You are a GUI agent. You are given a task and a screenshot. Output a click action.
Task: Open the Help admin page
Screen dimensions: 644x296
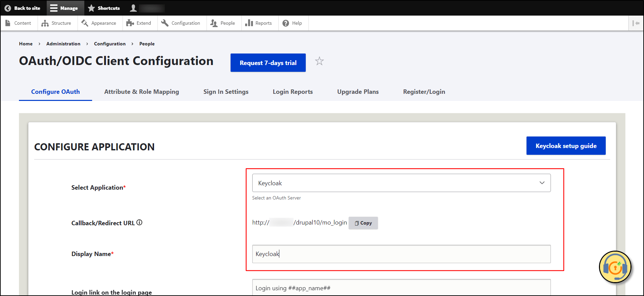(x=292, y=23)
